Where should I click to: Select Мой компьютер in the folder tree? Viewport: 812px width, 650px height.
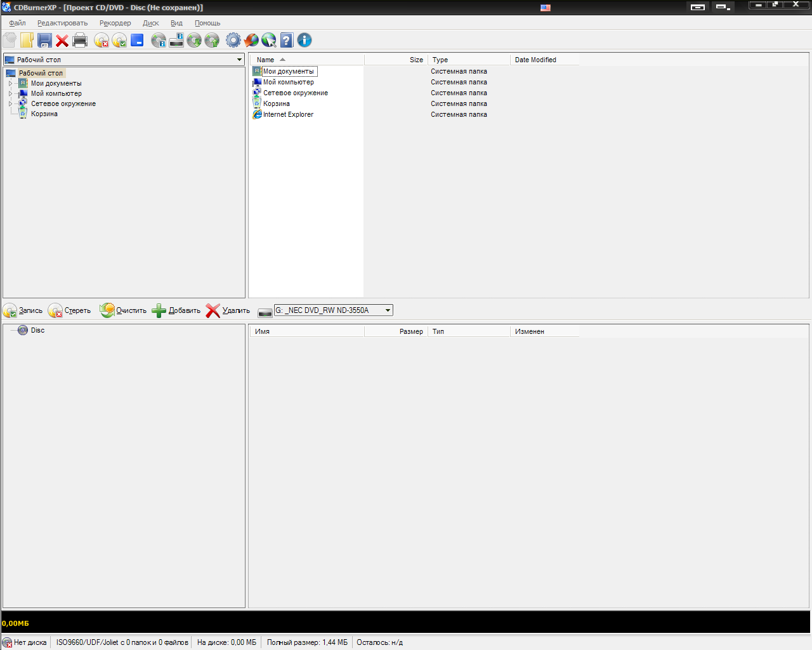coord(56,93)
